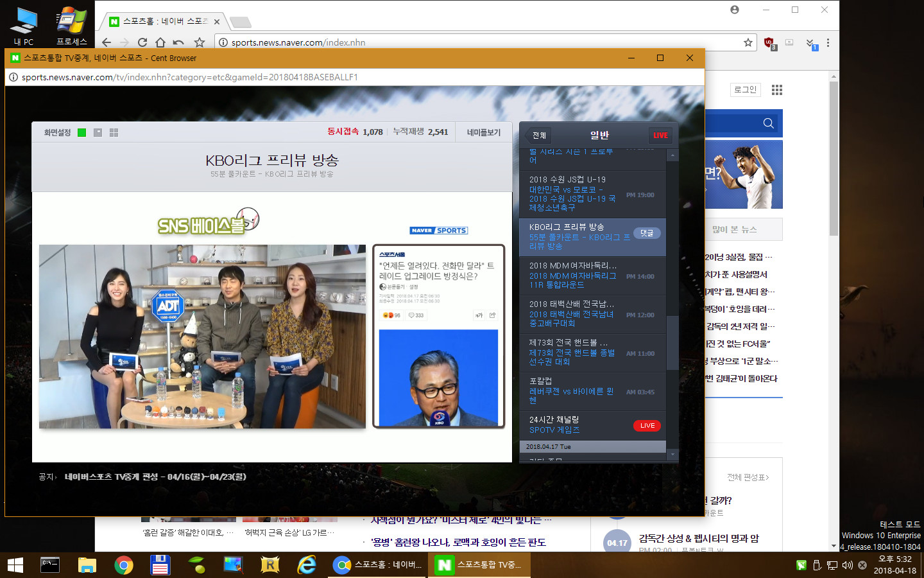Open headline '용병' 홈런왕 나오나 article
Viewport: 924px width, 578px height.
pyautogui.click(x=458, y=542)
